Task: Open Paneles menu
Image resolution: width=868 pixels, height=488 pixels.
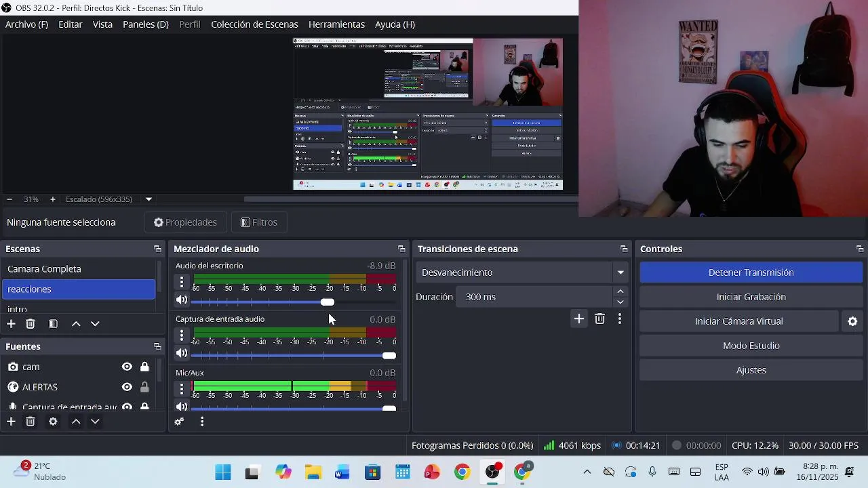Action: point(145,24)
